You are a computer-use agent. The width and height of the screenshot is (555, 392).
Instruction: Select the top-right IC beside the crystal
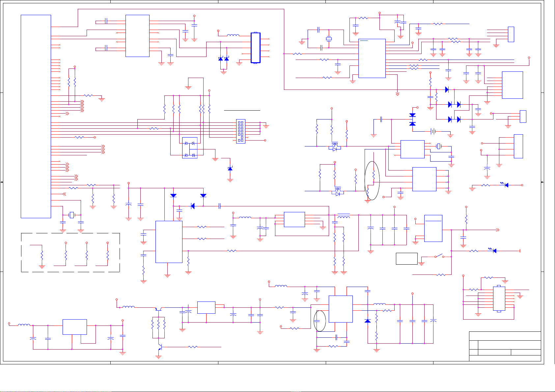tap(372, 58)
